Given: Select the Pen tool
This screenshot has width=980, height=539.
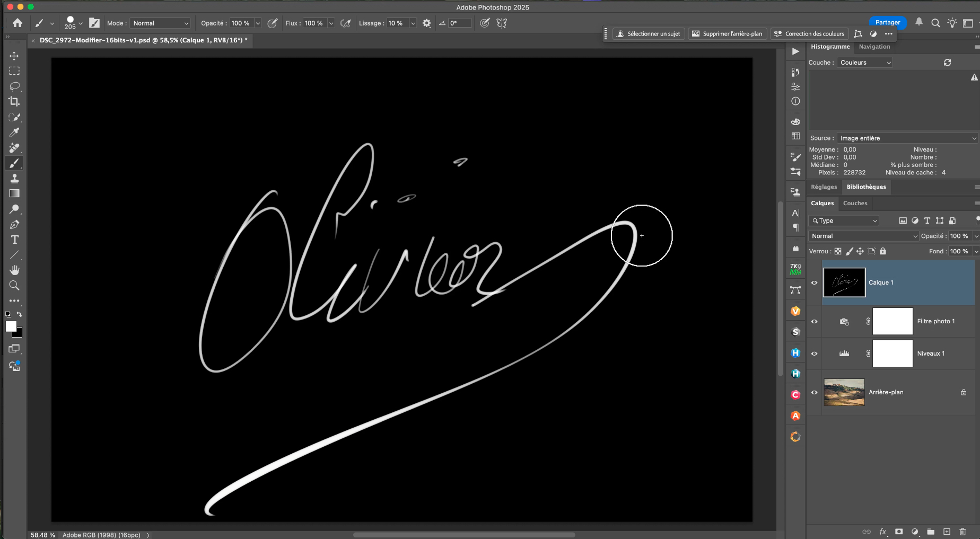Looking at the screenshot, I should click(x=14, y=224).
